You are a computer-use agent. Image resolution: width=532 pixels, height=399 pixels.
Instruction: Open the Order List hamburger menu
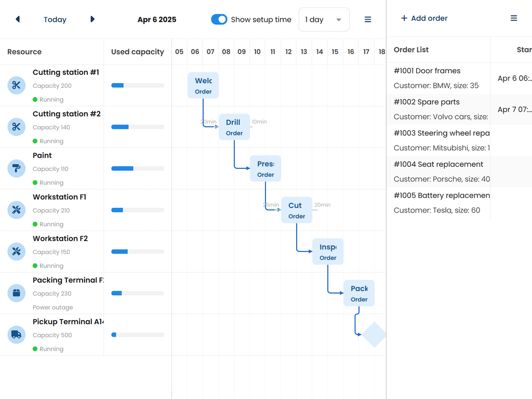point(514,18)
